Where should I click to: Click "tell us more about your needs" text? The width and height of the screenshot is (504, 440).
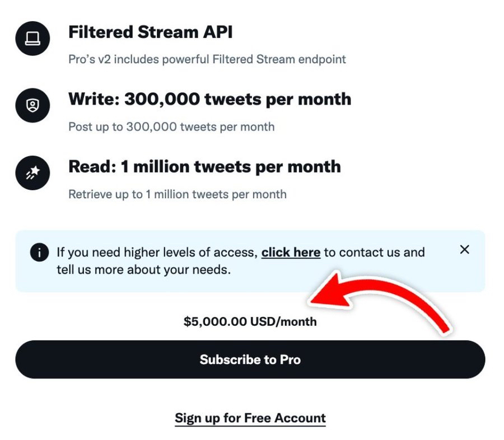[x=144, y=269]
